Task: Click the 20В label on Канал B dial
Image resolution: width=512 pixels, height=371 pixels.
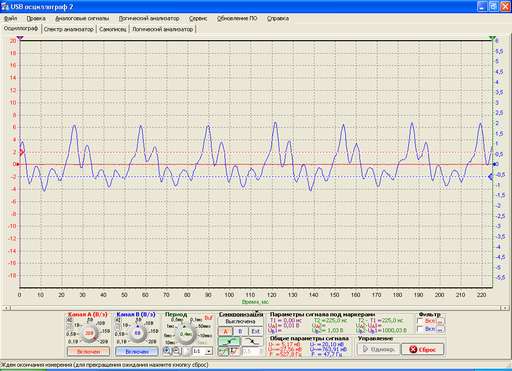Action: pyautogui.click(x=151, y=342)
